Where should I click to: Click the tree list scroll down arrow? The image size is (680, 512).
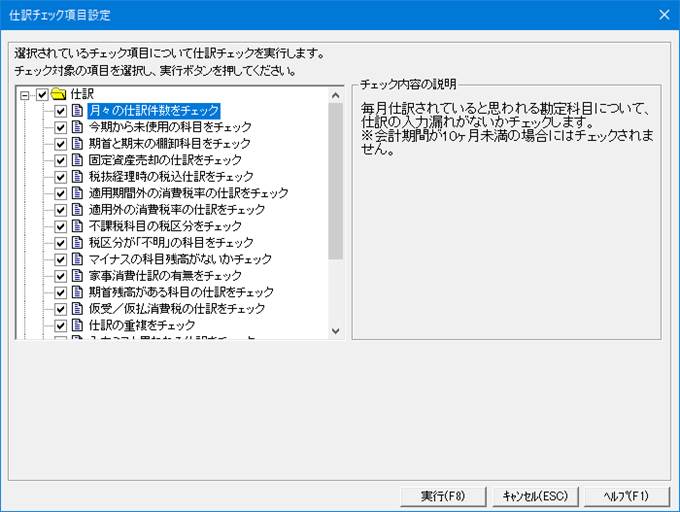point(335,331)
